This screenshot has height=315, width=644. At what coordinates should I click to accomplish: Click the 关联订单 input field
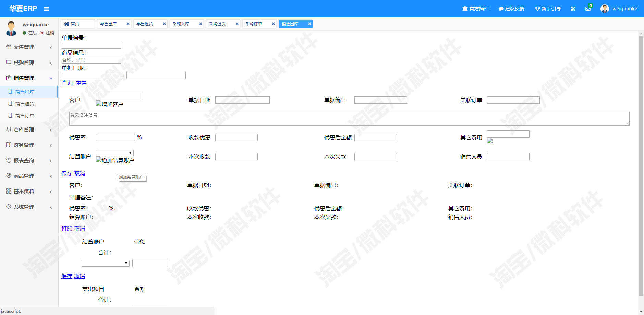pyautogui.click(x=513, y=100)
